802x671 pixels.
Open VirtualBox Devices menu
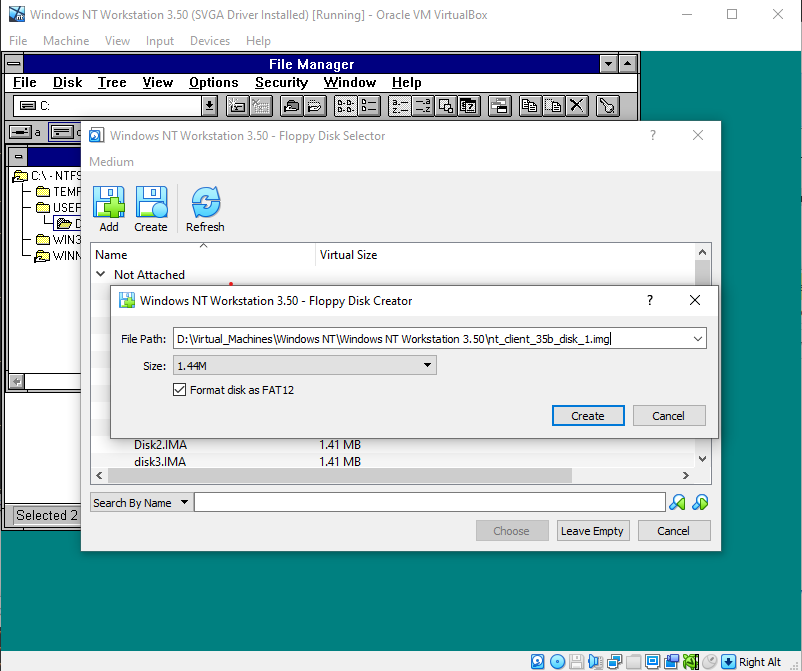210,41
